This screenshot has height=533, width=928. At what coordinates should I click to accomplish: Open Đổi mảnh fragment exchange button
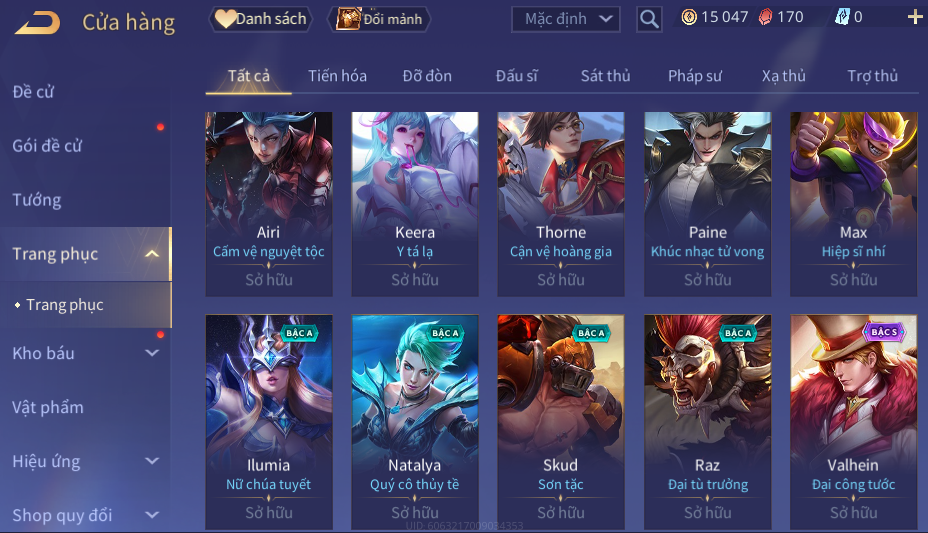click(x=379, y=19)
